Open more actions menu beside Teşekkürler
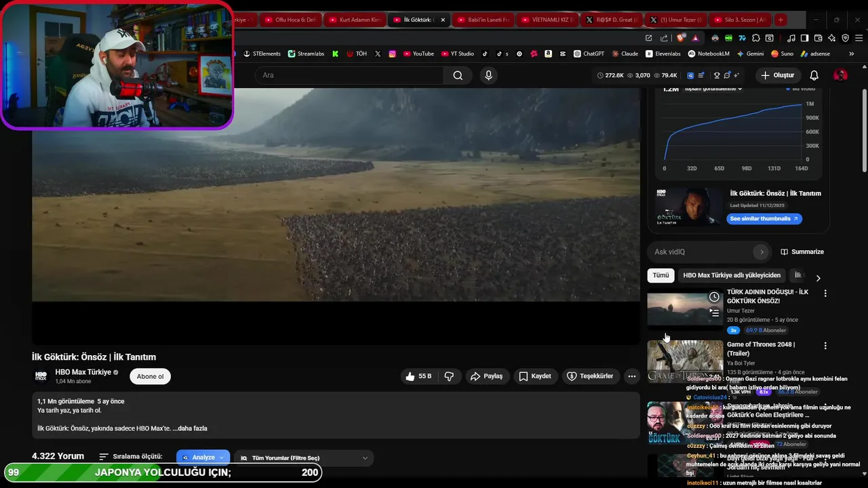 (631, 376)
